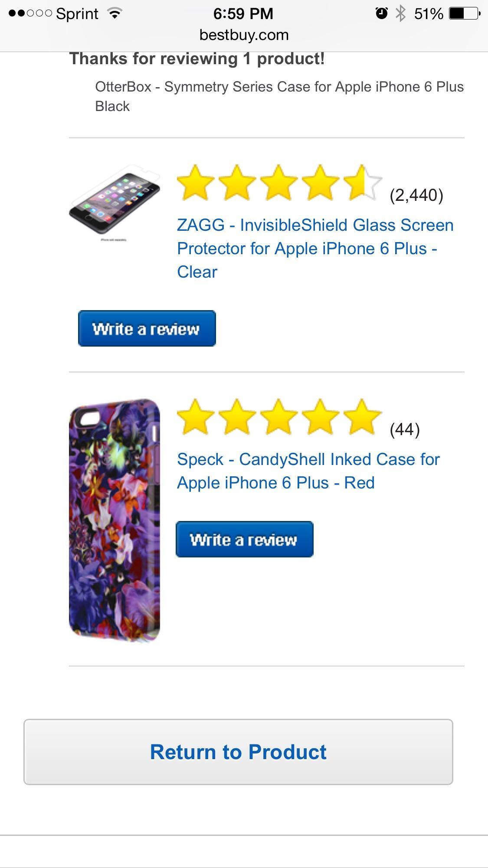Select the purple floral Speck case thumbnail
The image size is (488, 868).
pos(114,527)
